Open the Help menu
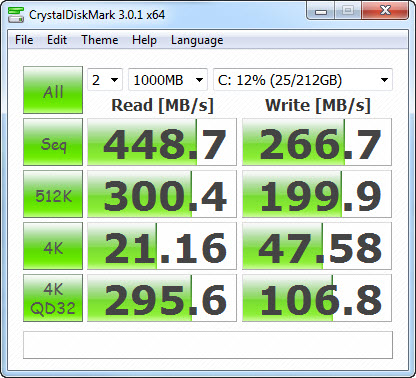Image resolution: width=416 pixels, height=378 pixels. click(x=144, y=40)
